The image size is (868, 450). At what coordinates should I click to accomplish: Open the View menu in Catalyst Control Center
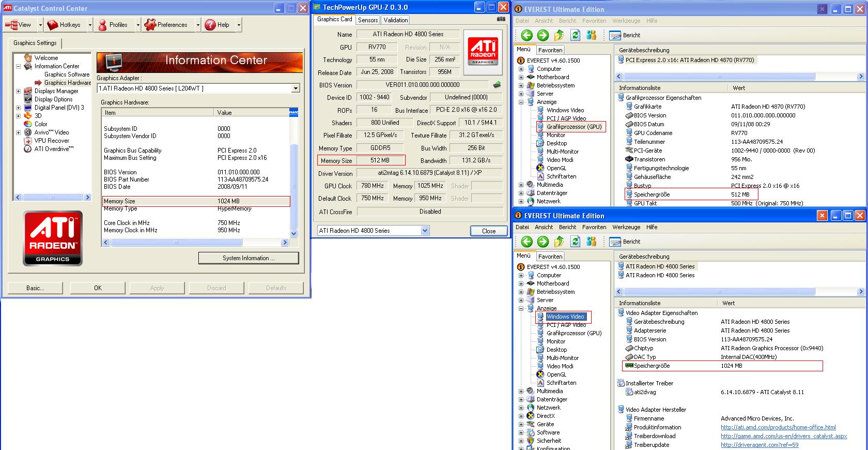pos(19,25)
